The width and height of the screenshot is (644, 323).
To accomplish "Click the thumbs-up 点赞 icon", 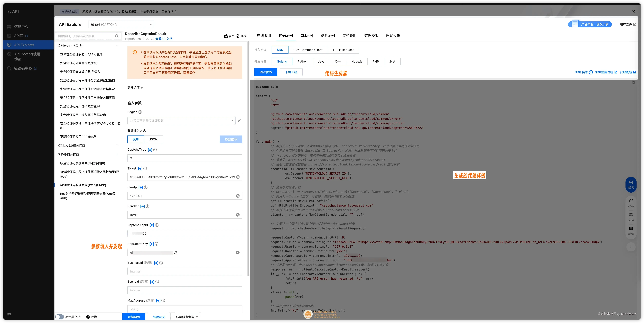I will (x=226, y=36).
